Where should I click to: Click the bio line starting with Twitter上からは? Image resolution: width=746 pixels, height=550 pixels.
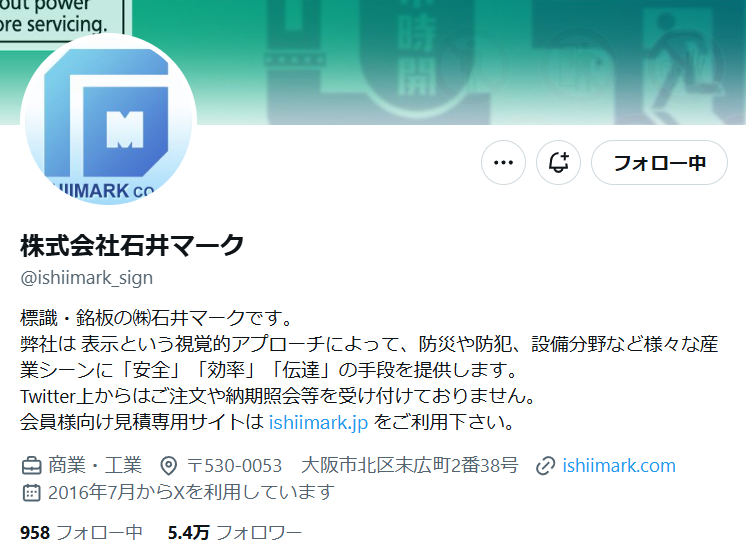coord(278,396)
